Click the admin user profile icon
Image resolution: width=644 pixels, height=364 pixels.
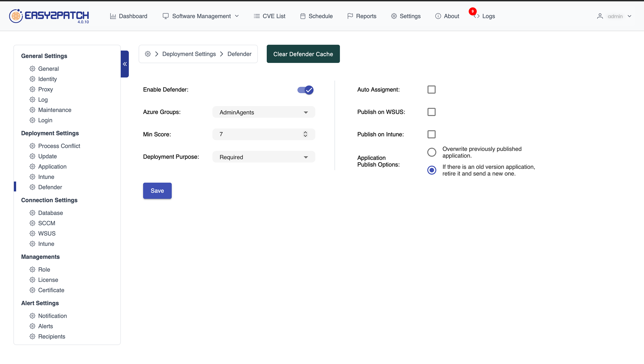pos(600,16)
